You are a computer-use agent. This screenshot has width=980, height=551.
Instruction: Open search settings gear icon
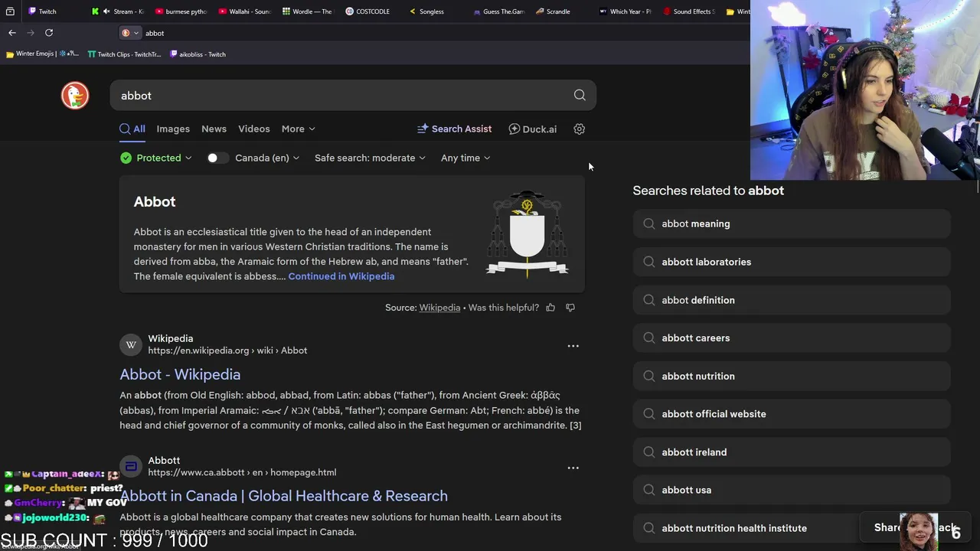pyautogui.click(x=580, y=129)
